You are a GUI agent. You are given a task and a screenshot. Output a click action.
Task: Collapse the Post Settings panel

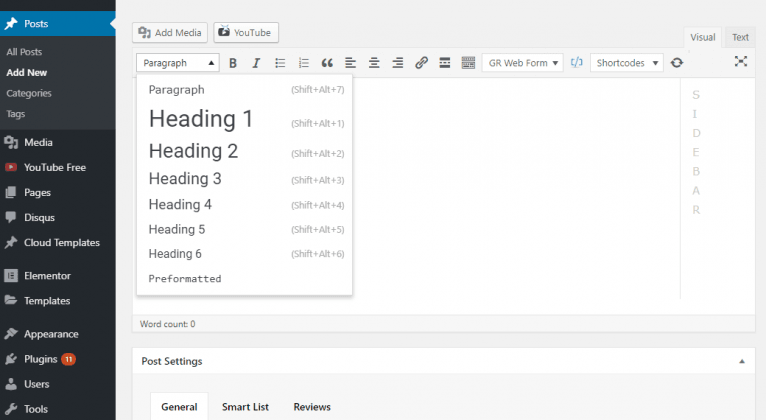[x=742, y=361]
